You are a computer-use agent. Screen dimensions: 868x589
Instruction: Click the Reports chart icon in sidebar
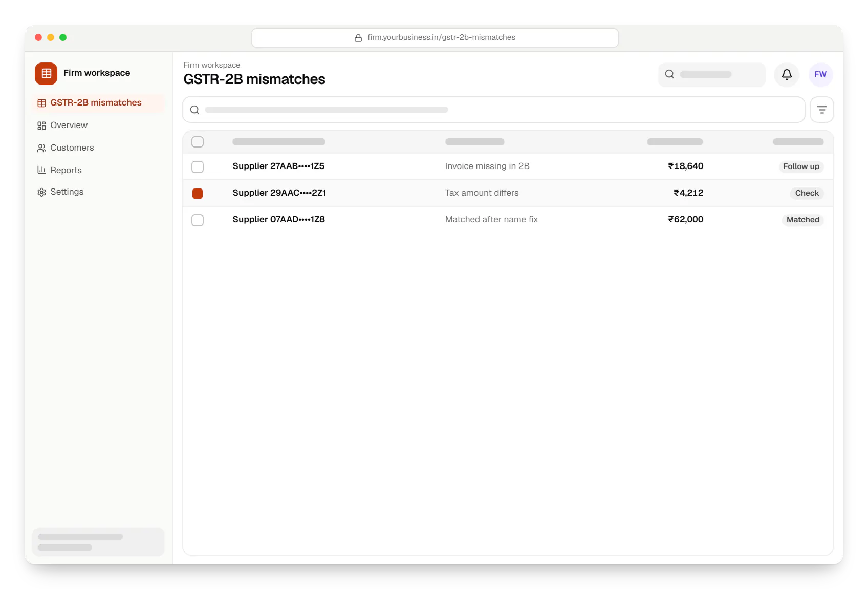click(x=41, y=170)
